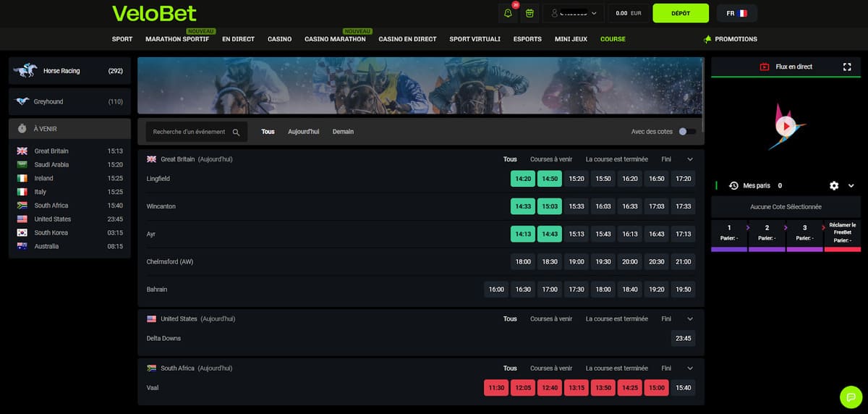Screen dimensions: 868x414
Task: Open the gift box rewards icon
Action: (530, 13)
